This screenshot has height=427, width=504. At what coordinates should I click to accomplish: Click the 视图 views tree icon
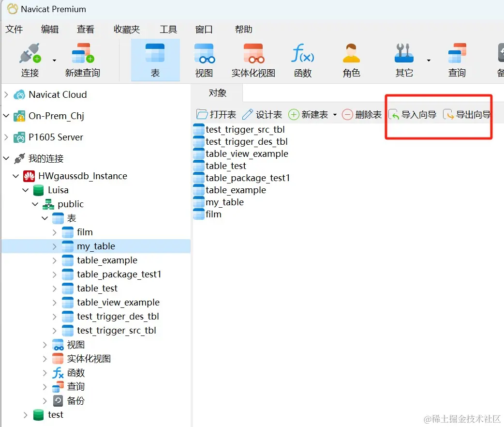click(58, 345)
